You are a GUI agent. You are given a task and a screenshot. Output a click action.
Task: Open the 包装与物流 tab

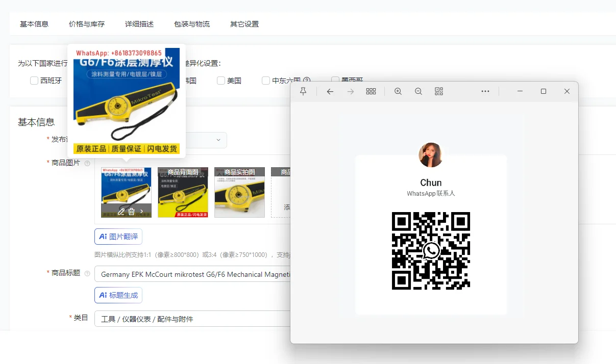(x=192, y=24)
